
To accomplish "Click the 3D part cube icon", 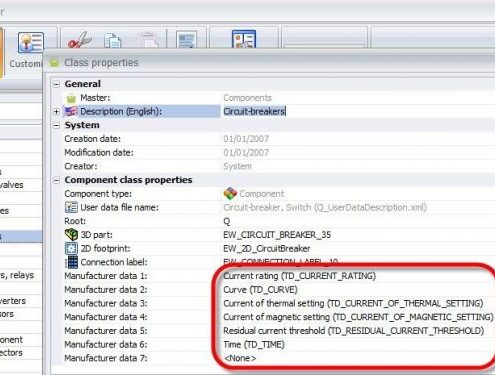I will (71, 235).
